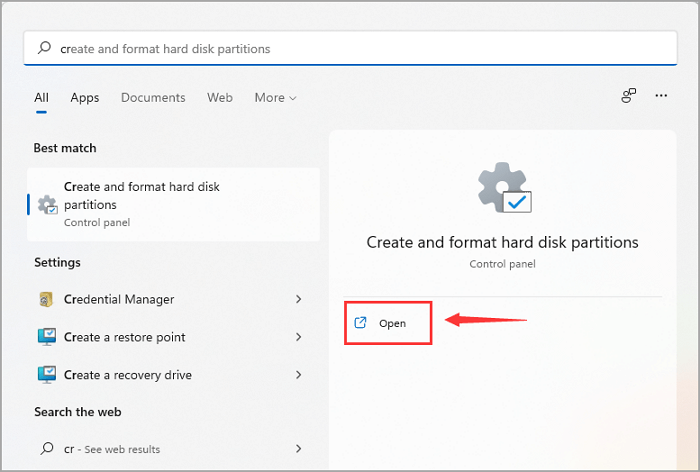Expand the More dropdown
Viewport: 700px width, 472px height.
click(x=275, y=98)
